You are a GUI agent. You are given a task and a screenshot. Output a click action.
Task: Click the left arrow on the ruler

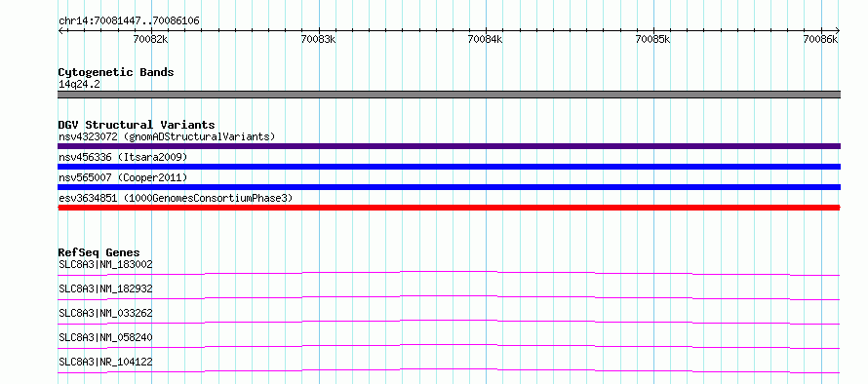tap(60, 31)
